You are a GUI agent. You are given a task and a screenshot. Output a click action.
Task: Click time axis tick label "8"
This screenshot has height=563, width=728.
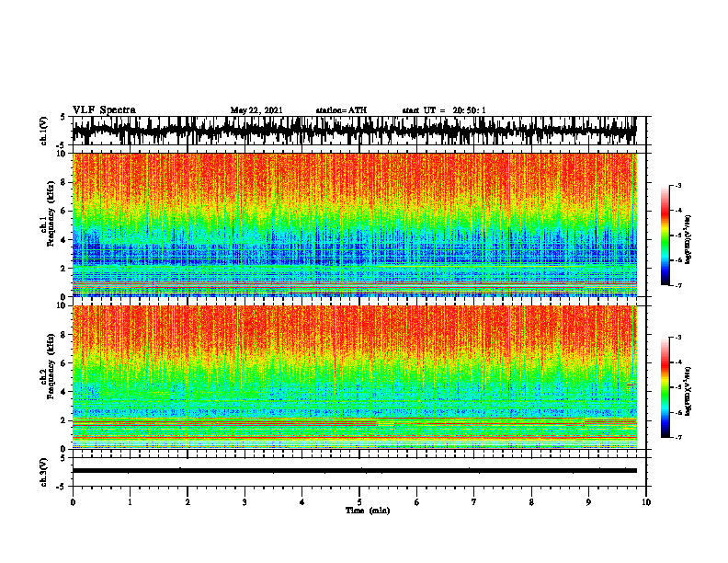point(531,502)
